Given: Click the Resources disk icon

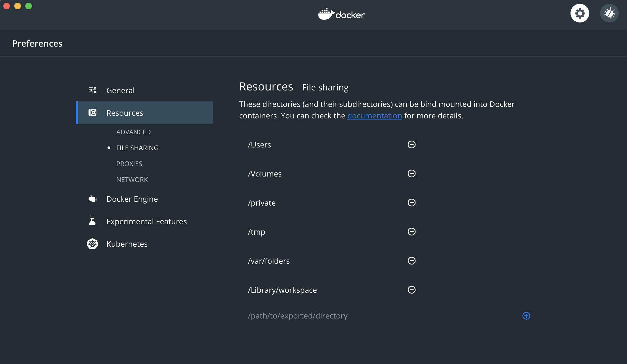Looking at the screenshot, I should pos(92,113).
